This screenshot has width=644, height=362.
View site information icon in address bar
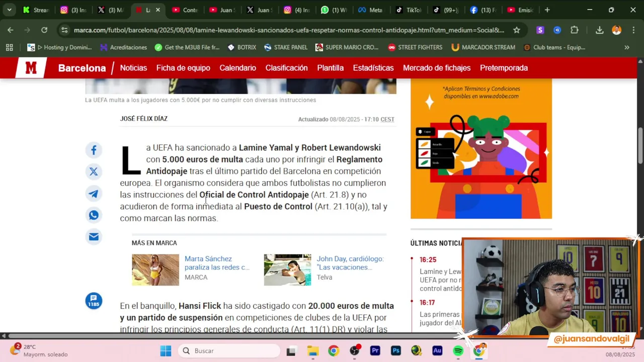click(x=64, y=30)
